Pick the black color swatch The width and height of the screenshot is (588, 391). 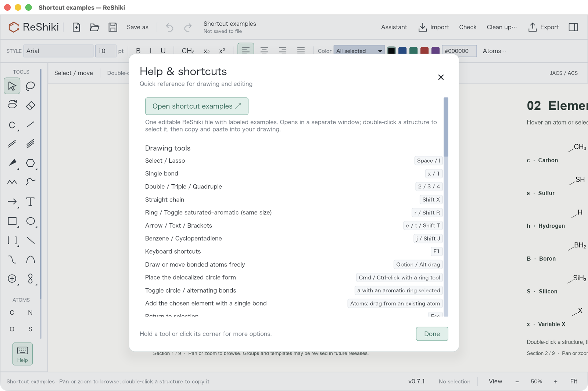tap(391, 50)
